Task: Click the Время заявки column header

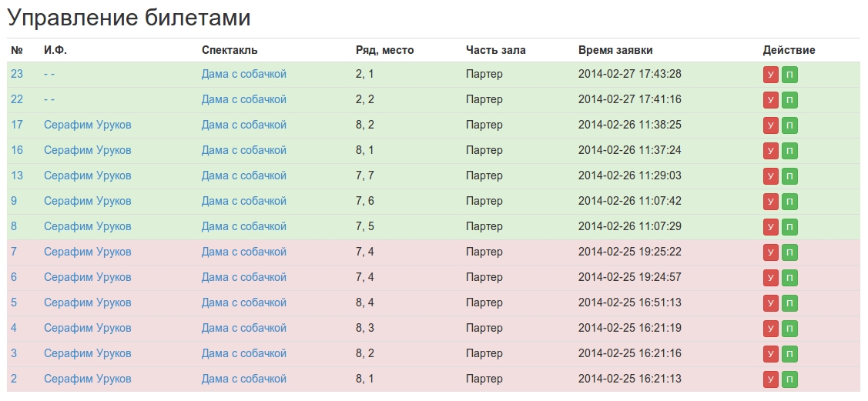Action: point(615,50)
